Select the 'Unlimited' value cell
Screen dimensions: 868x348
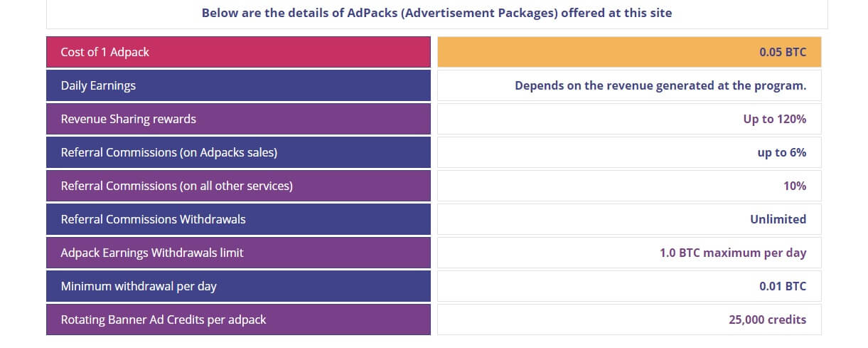778,219
